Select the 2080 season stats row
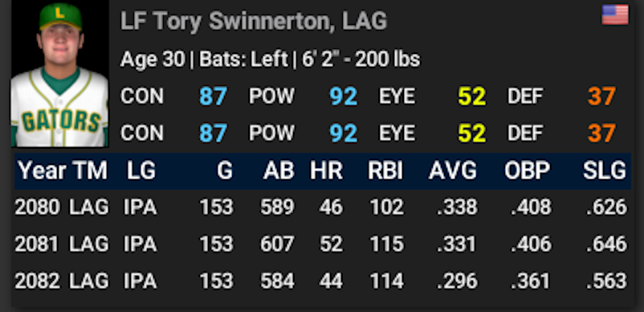This screenshot has width=644, height=312. (323, 207)
